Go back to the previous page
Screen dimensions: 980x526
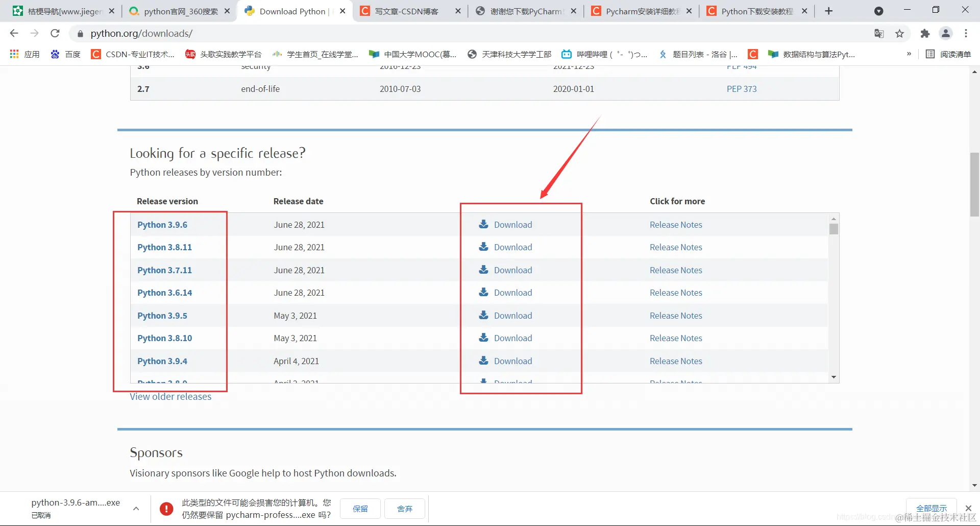14,34
